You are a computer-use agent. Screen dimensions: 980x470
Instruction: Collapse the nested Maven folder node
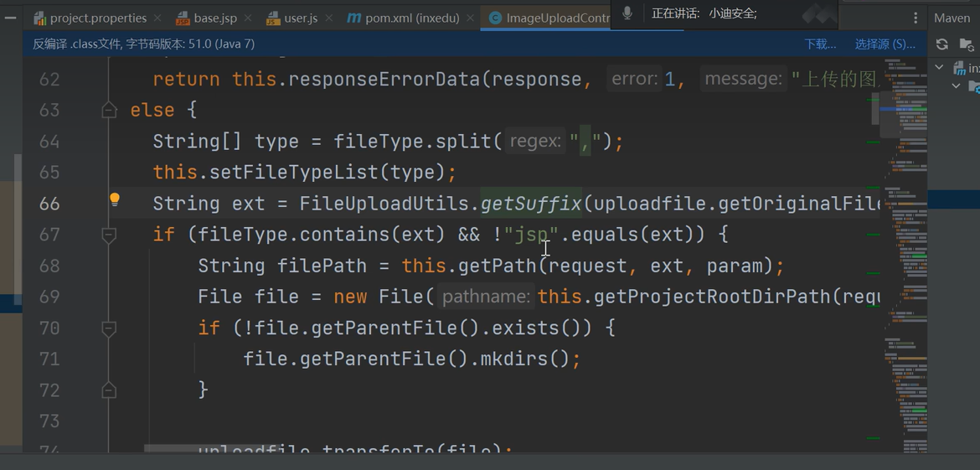[956, 85]
